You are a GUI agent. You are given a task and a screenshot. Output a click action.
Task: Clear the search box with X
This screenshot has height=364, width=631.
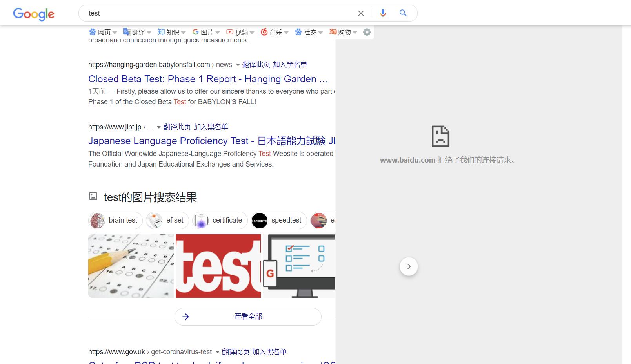click(361, 13)
